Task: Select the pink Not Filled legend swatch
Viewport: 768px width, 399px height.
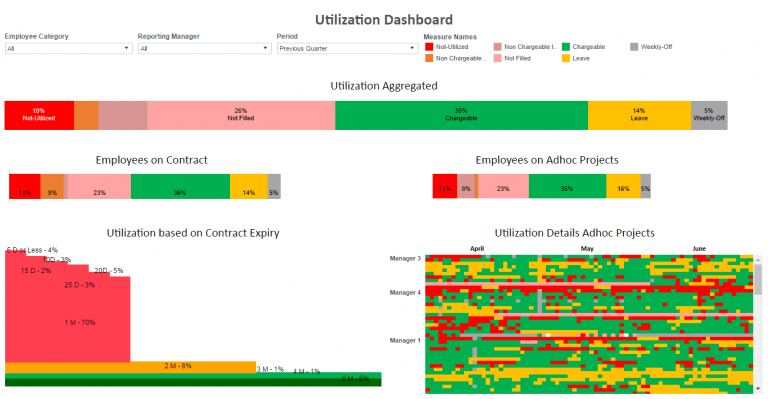Action: (498, 58)
